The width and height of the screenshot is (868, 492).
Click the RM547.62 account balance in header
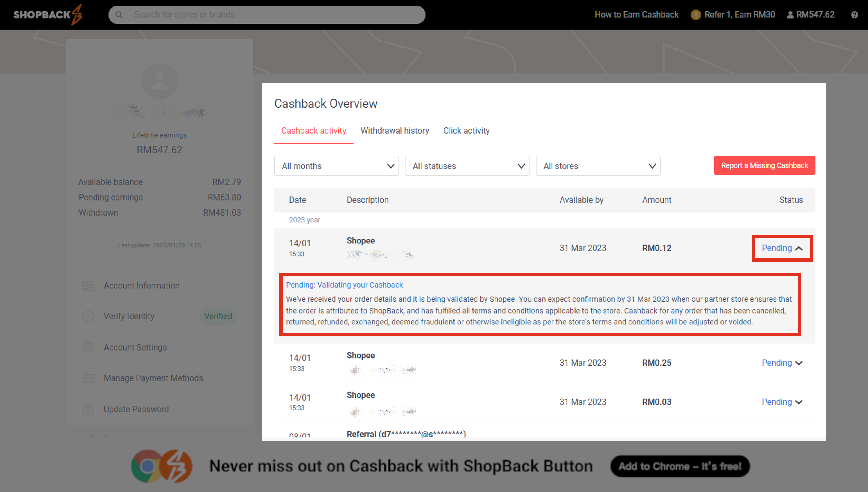coord(811,15)
